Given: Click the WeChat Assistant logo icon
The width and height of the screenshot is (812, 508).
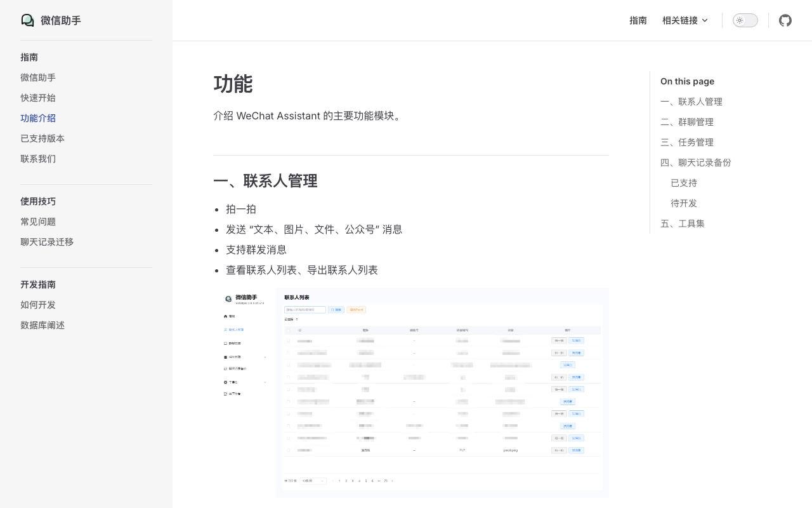Looking at the screenshot, I should tap(28, 20).
